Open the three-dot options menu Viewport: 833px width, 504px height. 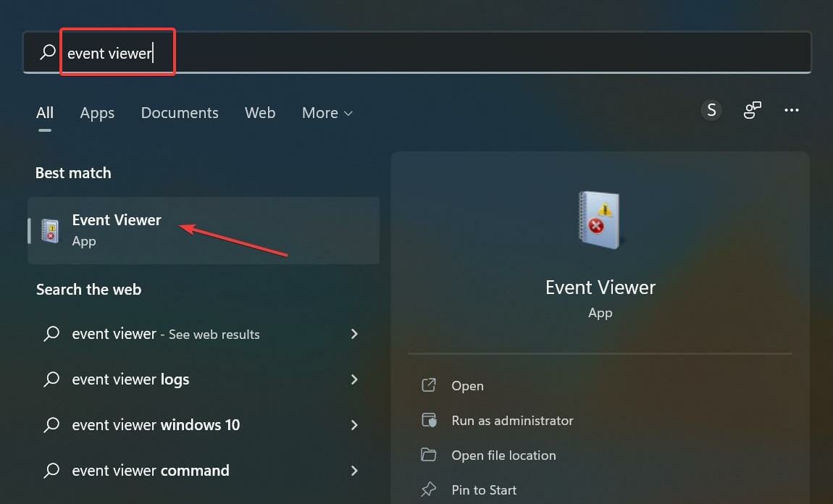(792, 110)
